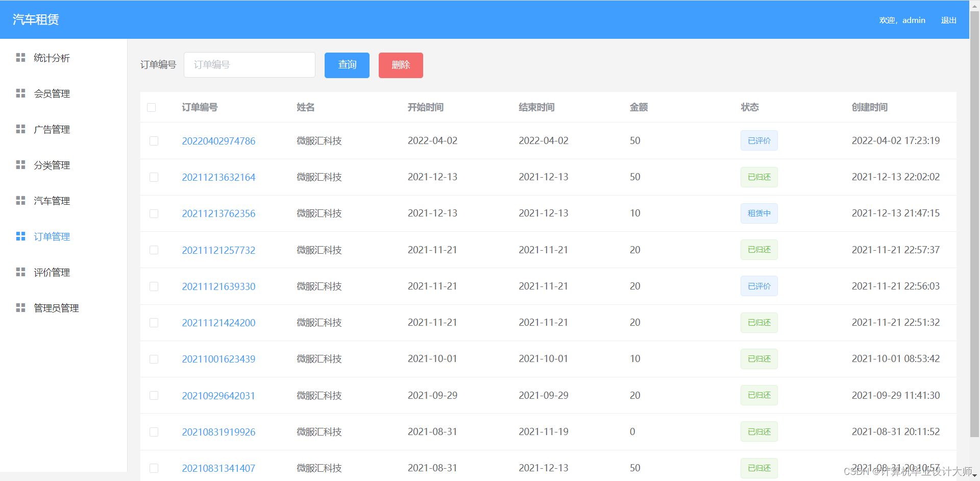This screenshot has height=481, width=980.
Task: Click the 结束时间 column header
Action: pos(536,107)
